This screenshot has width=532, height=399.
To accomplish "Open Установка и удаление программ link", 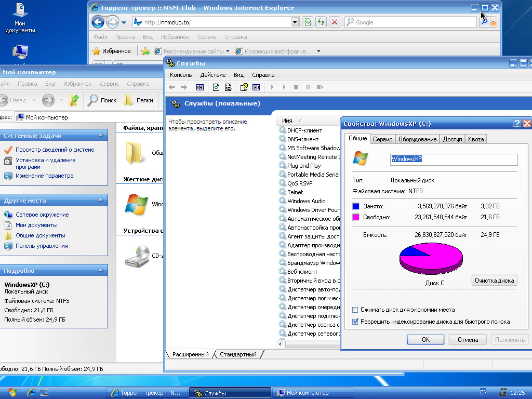I will (46, 164).
